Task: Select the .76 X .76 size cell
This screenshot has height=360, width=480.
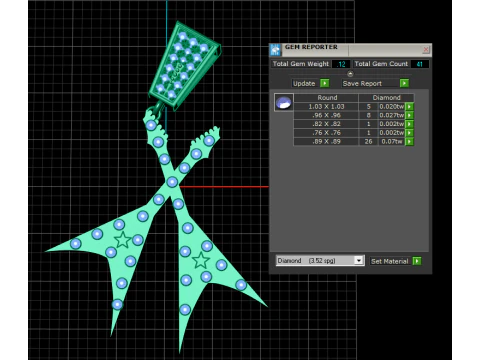Action: [x=326, y=133]
